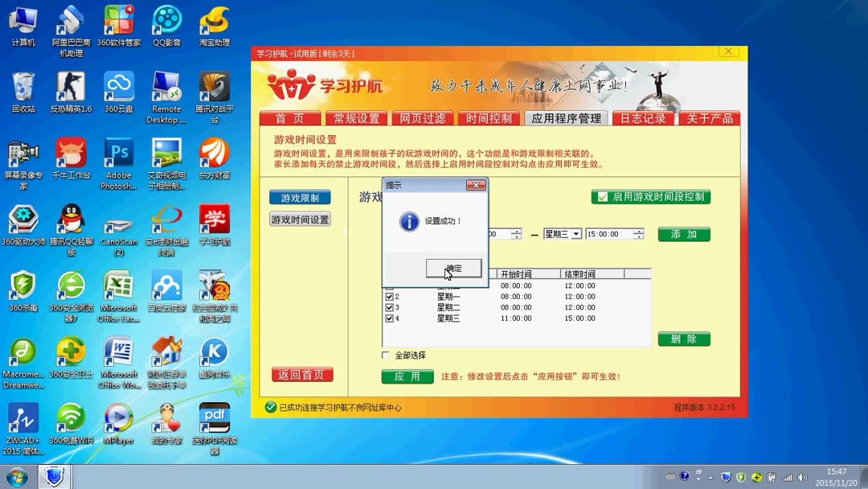Check the 全部选择 select-all box

[385, 354]
